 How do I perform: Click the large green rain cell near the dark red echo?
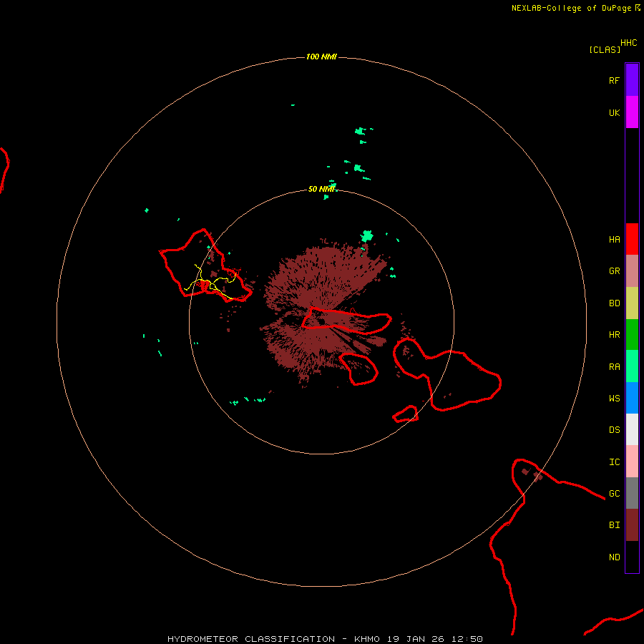(x=367, y=236)
